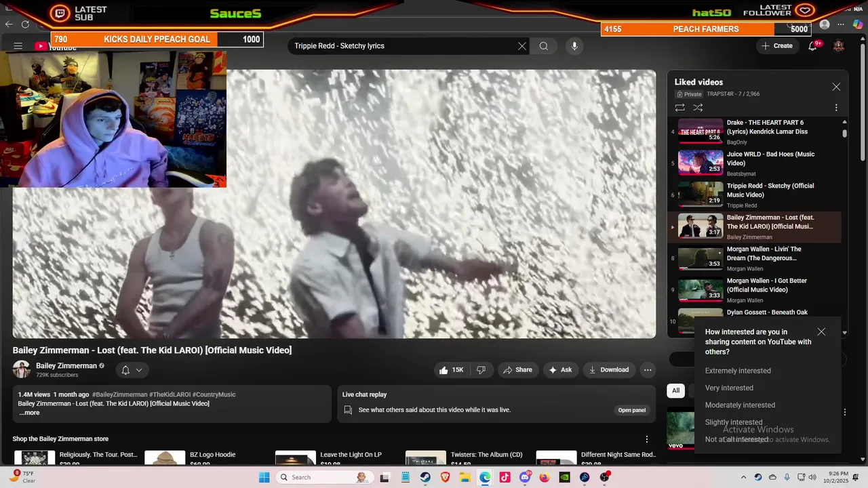
Task: Reload the page in browser
Action: [x=25, y=24]
